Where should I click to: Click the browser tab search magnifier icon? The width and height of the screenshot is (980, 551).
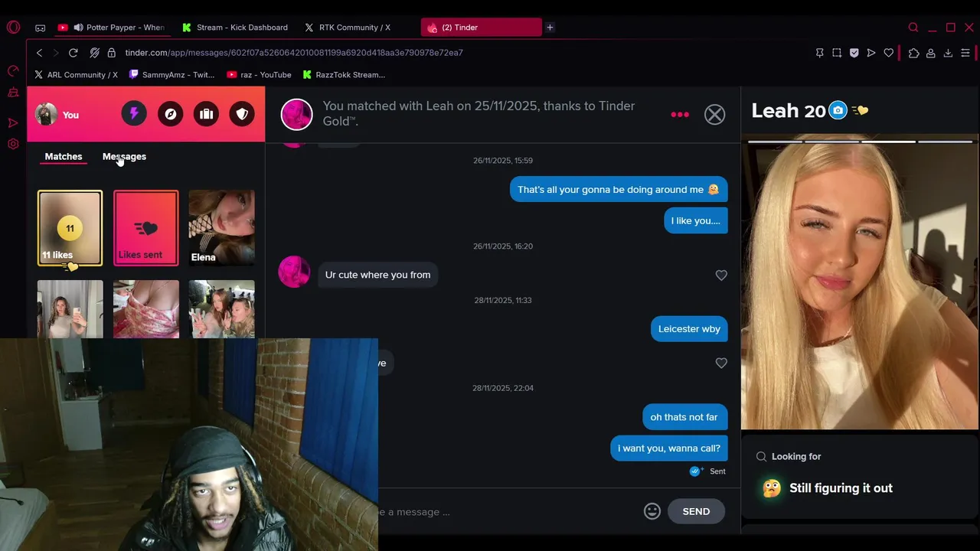(x=913, y=28)
